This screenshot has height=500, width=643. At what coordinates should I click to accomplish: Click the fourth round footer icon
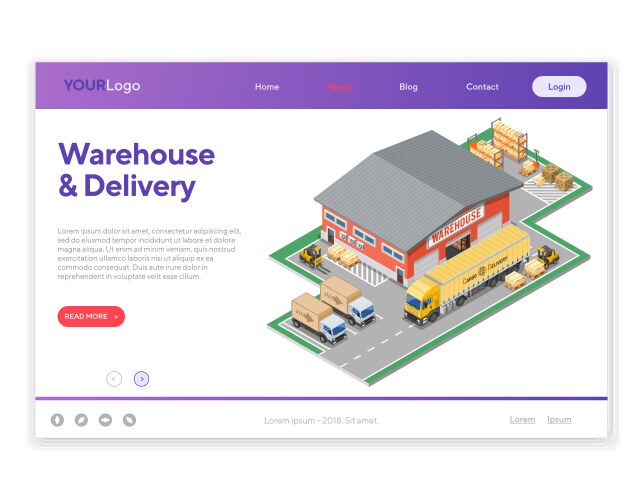point(129,420)
